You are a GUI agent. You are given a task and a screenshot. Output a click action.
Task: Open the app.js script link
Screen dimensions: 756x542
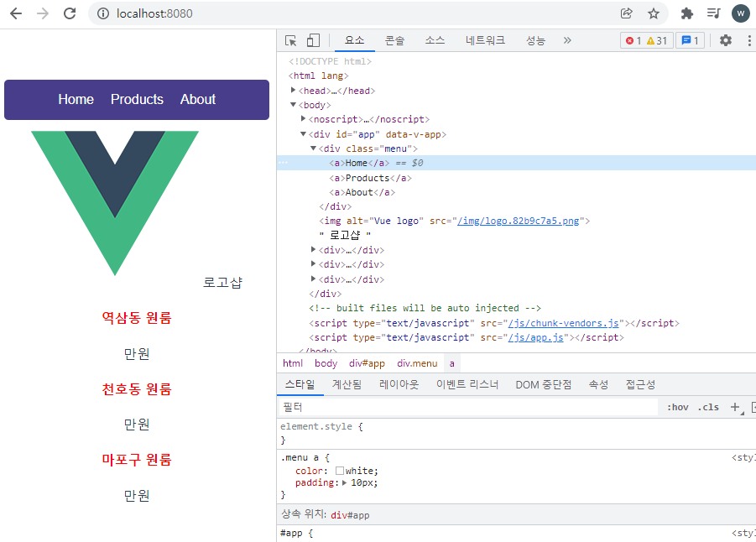click(535, 337)
